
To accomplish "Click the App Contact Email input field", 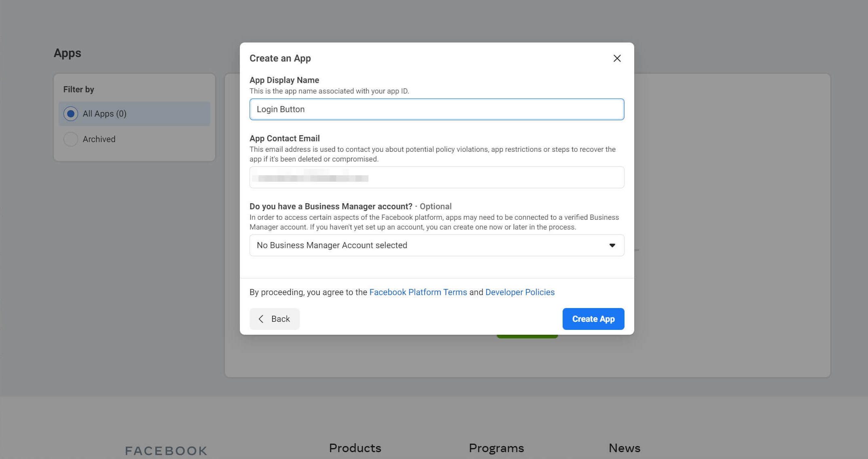I will [437, 177].
